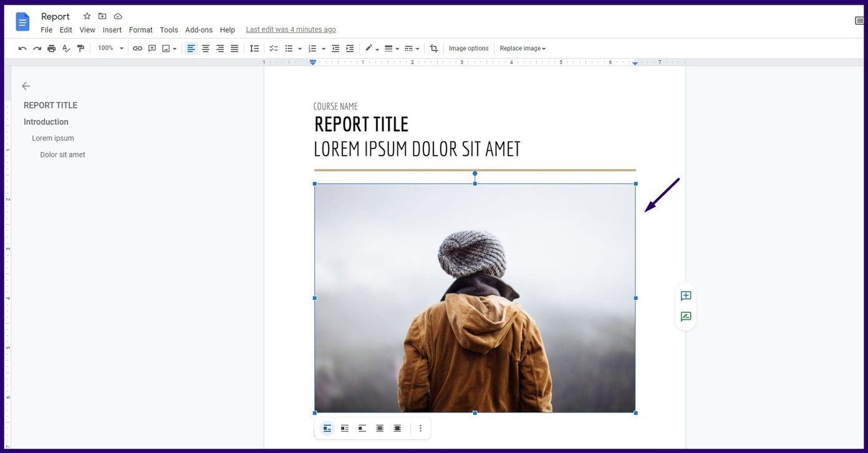
Task: Set image to Wrap text
Action: [x=345, y=428]
